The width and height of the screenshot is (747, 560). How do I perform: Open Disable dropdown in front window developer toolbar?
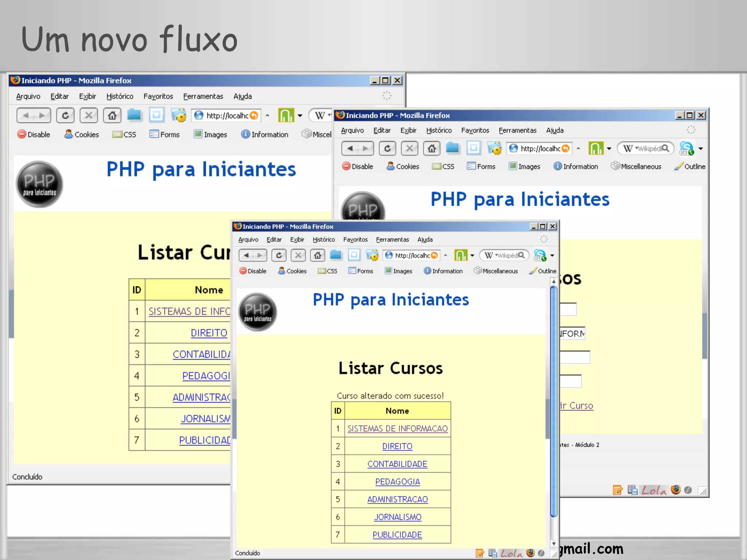point(253,271)
